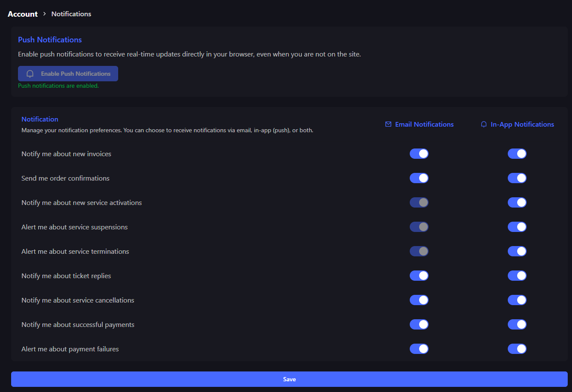Disable in-app alerts for payment failures
The height and width of the screenshot is (392, 572).
pyautogui.click(x=517, y=349)
